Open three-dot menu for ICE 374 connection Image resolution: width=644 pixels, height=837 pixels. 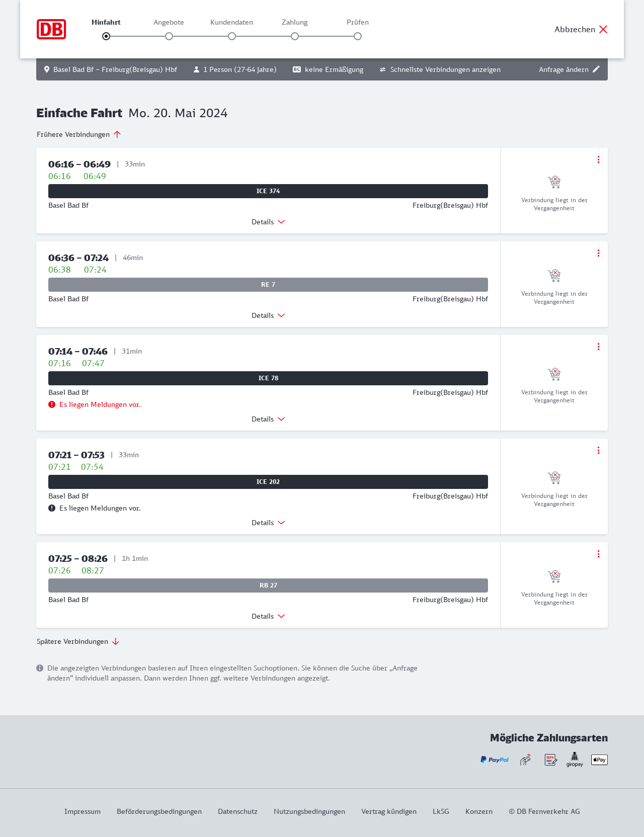[598, 159]
